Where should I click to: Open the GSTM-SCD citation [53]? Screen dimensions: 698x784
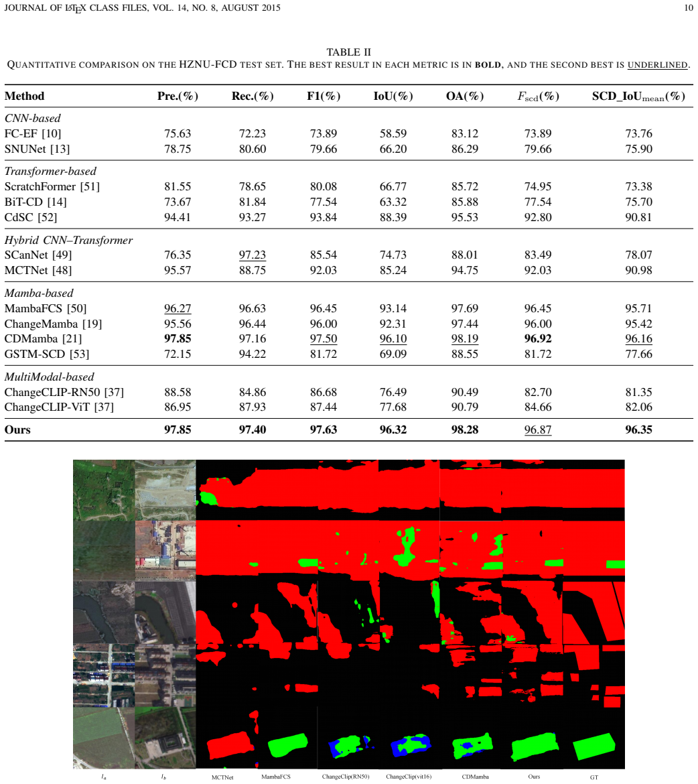click(x=79, y=354)
